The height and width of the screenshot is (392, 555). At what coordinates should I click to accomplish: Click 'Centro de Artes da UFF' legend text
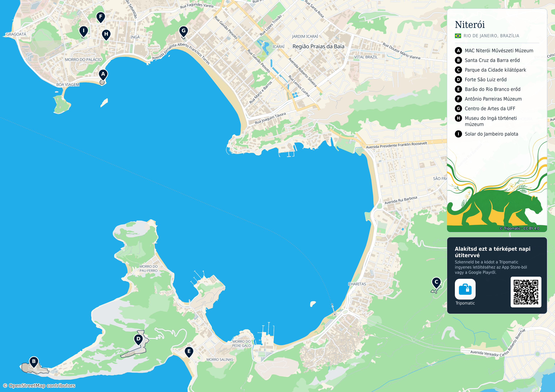(490, 109)
